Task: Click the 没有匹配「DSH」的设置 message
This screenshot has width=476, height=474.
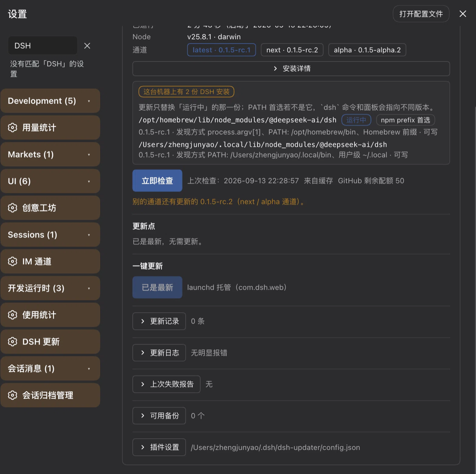Action: click(x=47, y=69)
